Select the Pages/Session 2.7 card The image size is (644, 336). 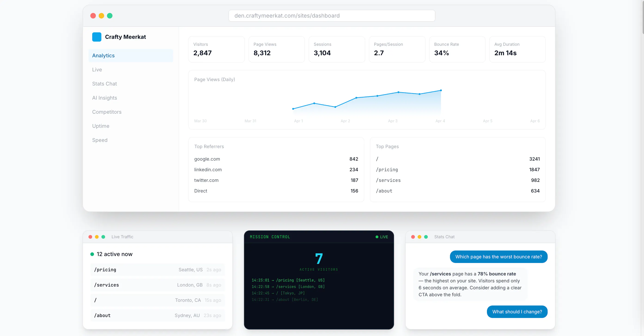coord(397,49)
